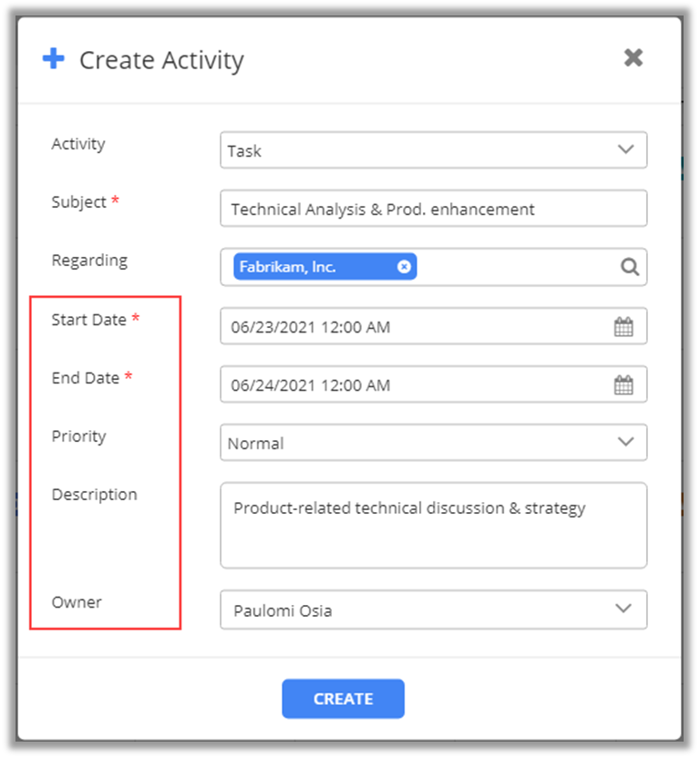Open the End Date calendar picker
Viewport: 700px width, 758px height.
coord(623,385)
